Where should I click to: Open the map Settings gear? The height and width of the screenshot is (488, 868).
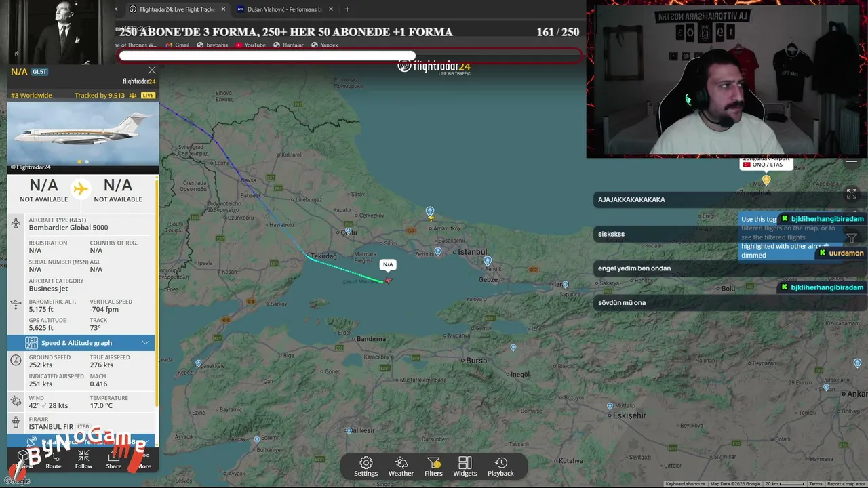366,466
